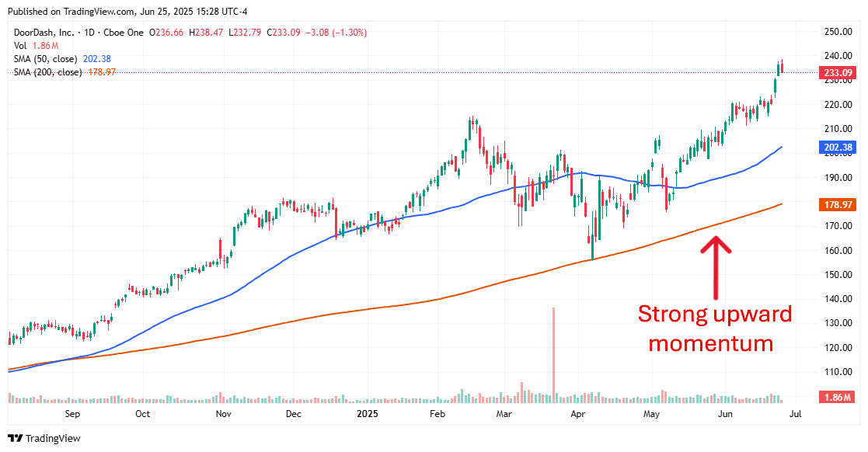Image resolution: width=868 pixels, height=452 pixels.
Task: Click the 120.00 price axis label
Action: pos(838,347)
